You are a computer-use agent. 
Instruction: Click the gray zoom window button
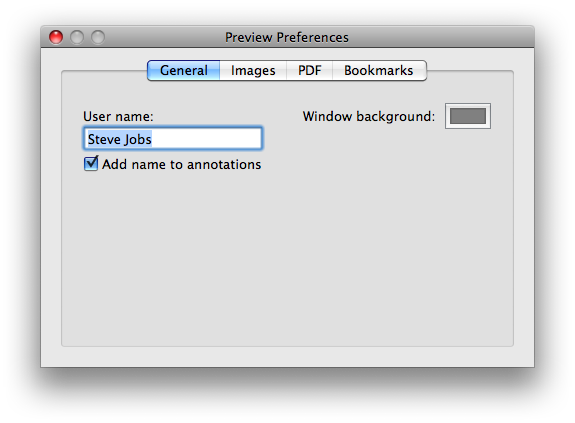click(98, 37)
